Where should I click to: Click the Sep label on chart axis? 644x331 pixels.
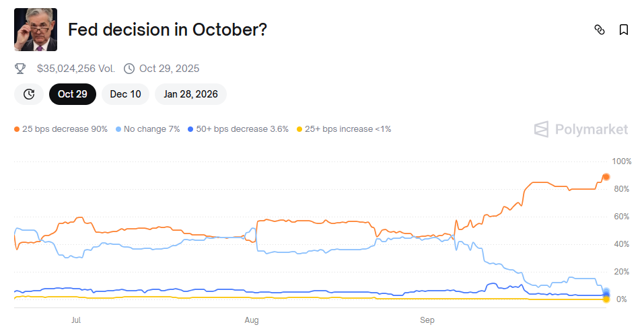pos(427,320)
